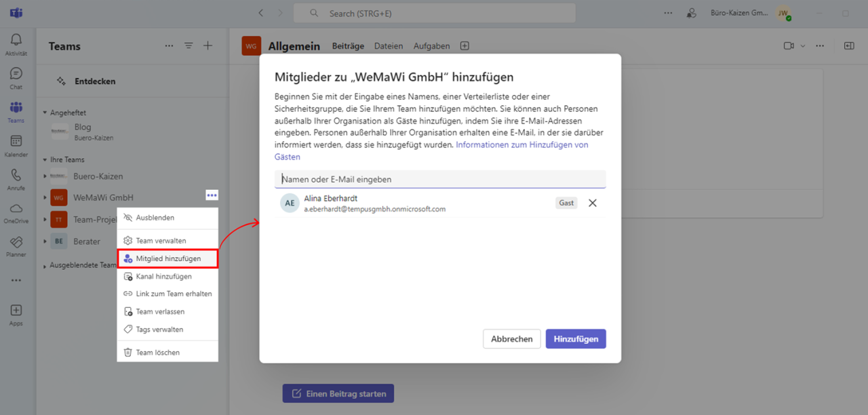Focus the Namen oder E-Mail input
The height and width of the screenshot is (415, 868).
440,179
